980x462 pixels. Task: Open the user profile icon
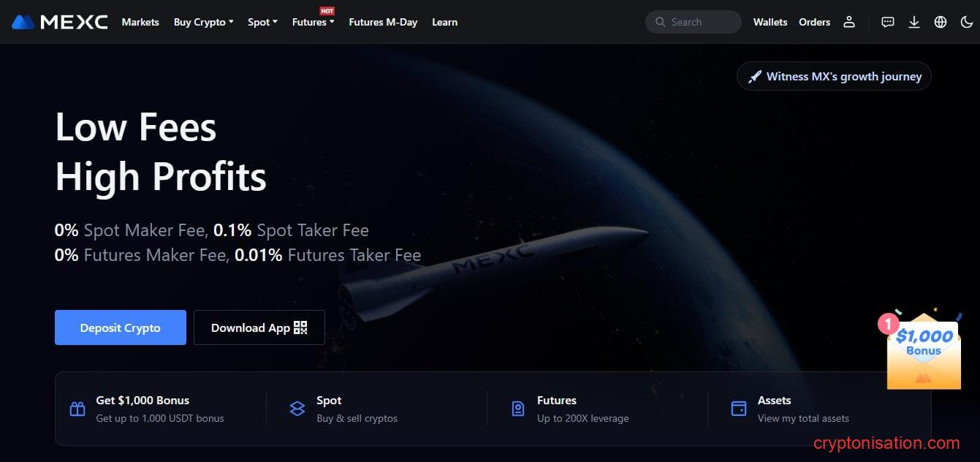pyautogui.click(x=848, y=22)
